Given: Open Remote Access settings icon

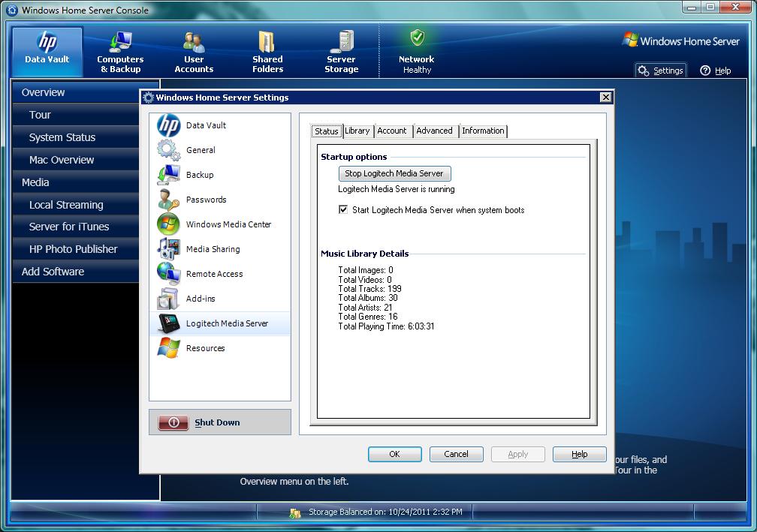Looking at the screenshot, I should 168,274.
